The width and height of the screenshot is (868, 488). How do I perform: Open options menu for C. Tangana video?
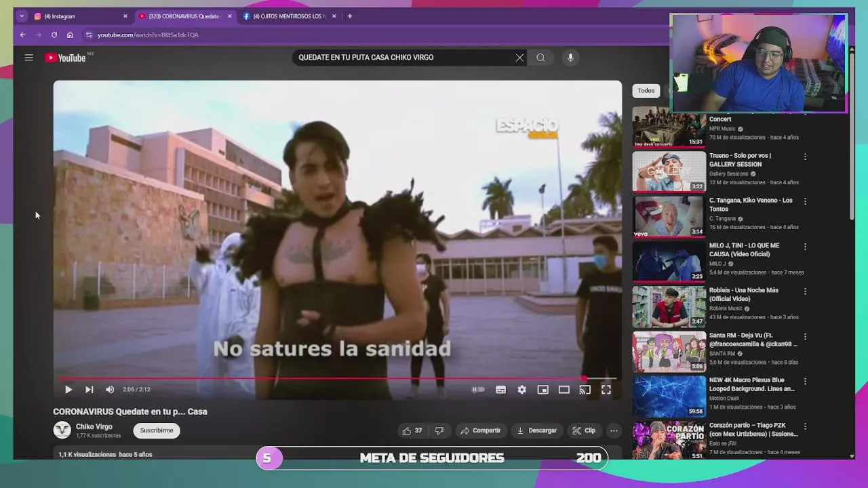click(x=805, y=201)
